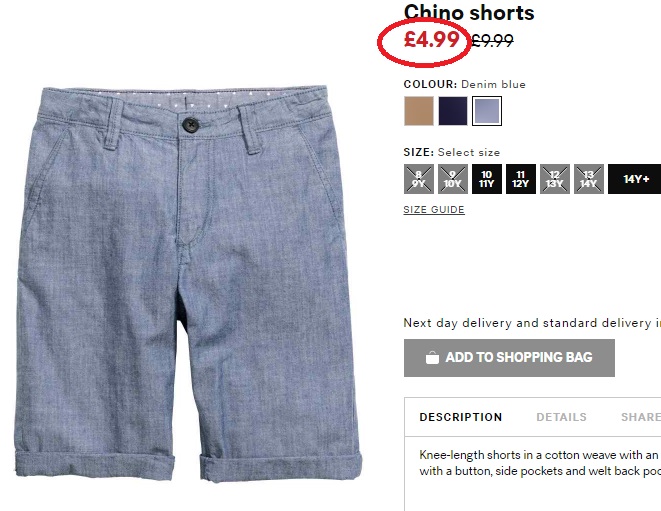Choose size 11-12Y
The image size is (661, 511).
(521, 179)
